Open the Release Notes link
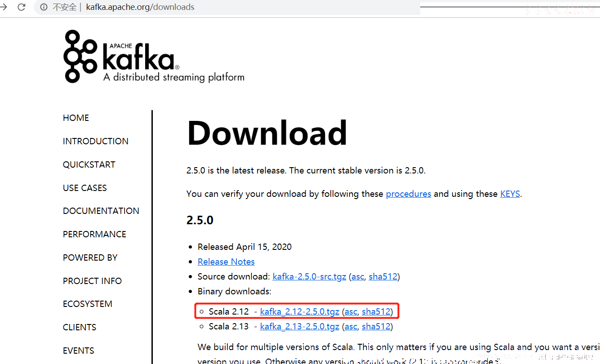Screen dimensions: 600x364 click(226, 262)
